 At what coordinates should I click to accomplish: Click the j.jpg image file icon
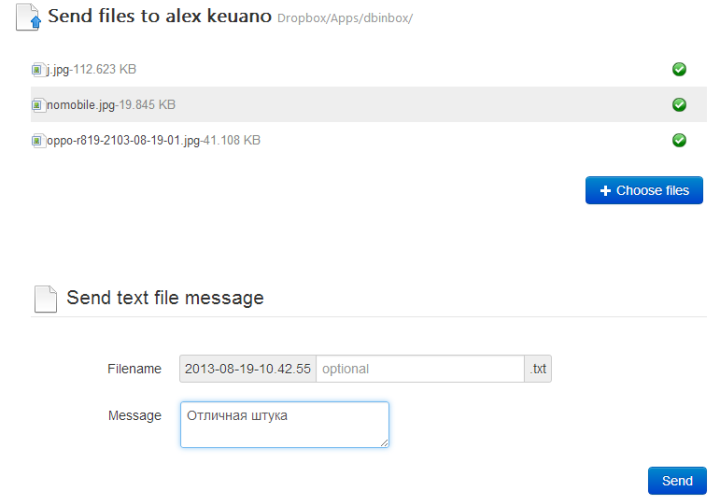click(38, 70)
